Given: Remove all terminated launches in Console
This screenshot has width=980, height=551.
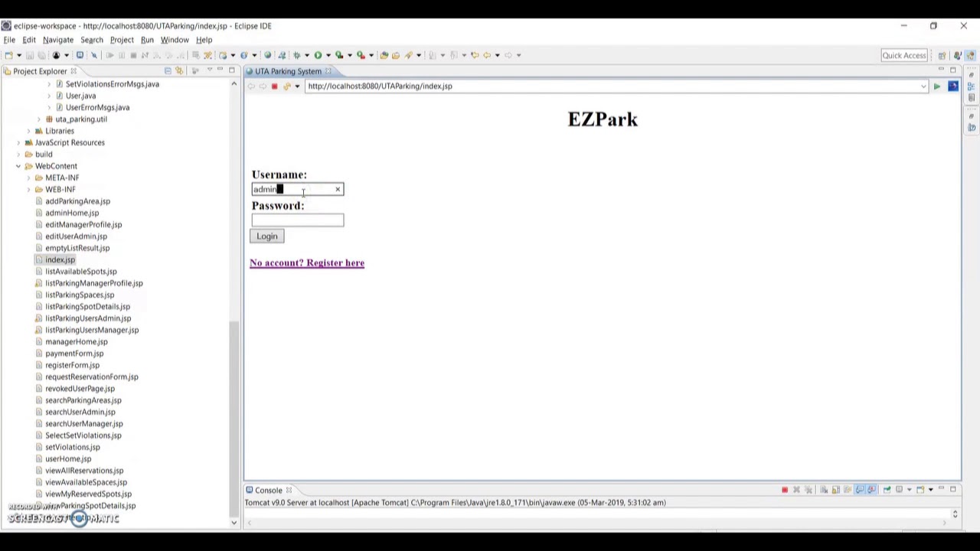Looking at the screenshot, I should [808, 490].
